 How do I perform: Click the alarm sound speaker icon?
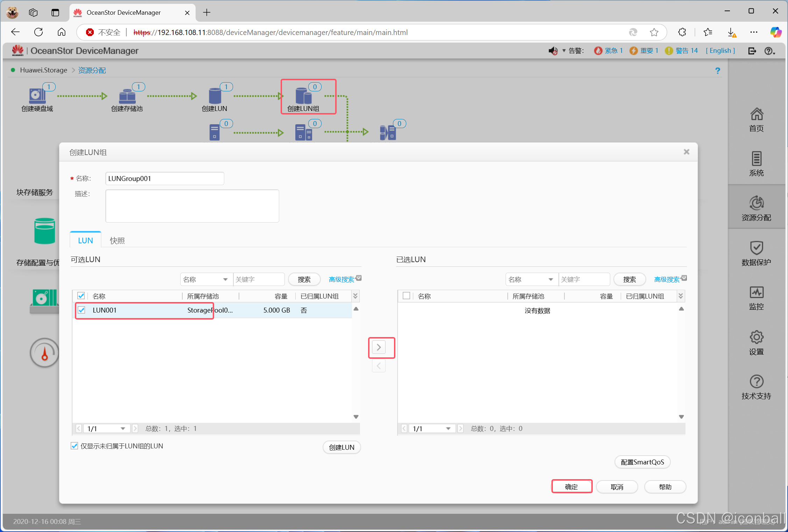[x=553, y=51]
